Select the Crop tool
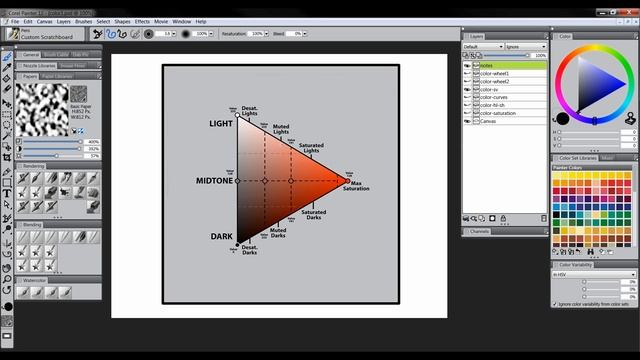The image size is (640, 360). 7,157
